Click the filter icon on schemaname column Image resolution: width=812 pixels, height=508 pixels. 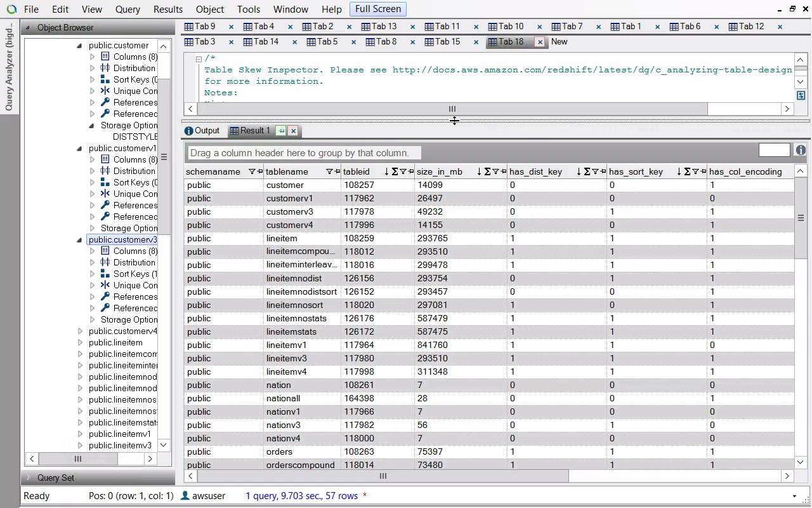tap(252, 171)
